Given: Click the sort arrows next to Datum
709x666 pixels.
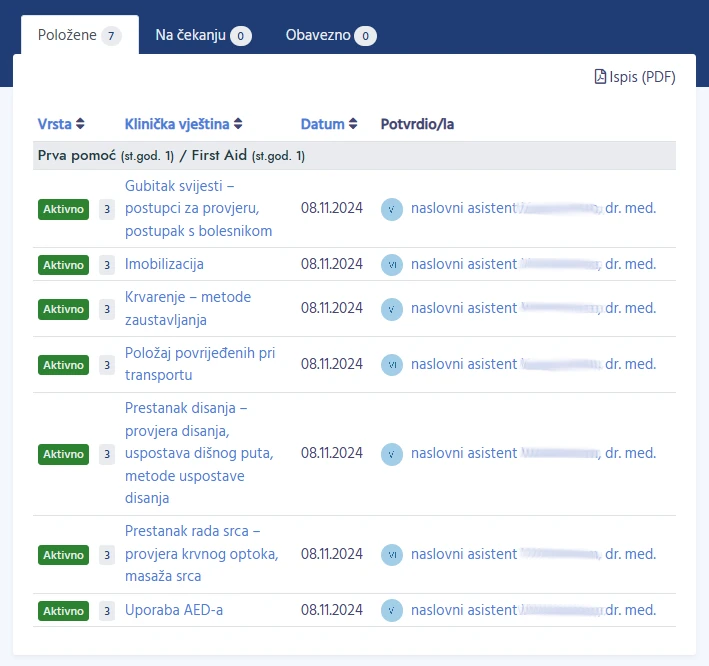Looking at the screenshot, I should tap(353, 125).
